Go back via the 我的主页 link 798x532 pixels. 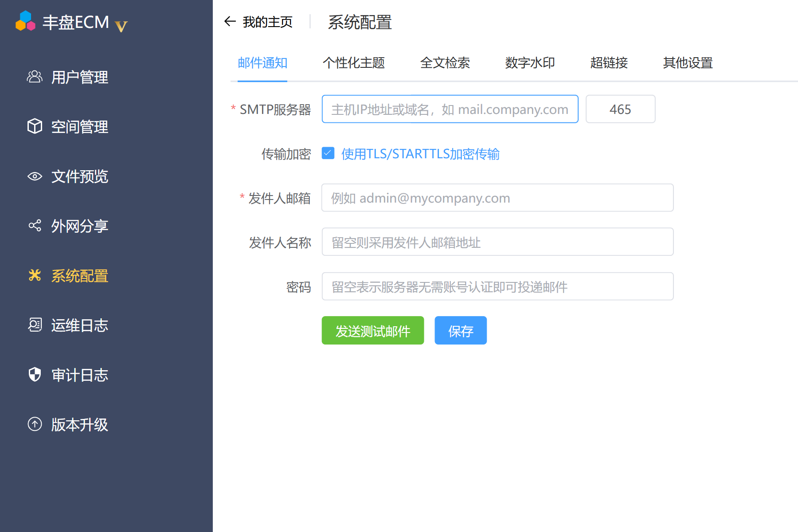tap(268, 22)
